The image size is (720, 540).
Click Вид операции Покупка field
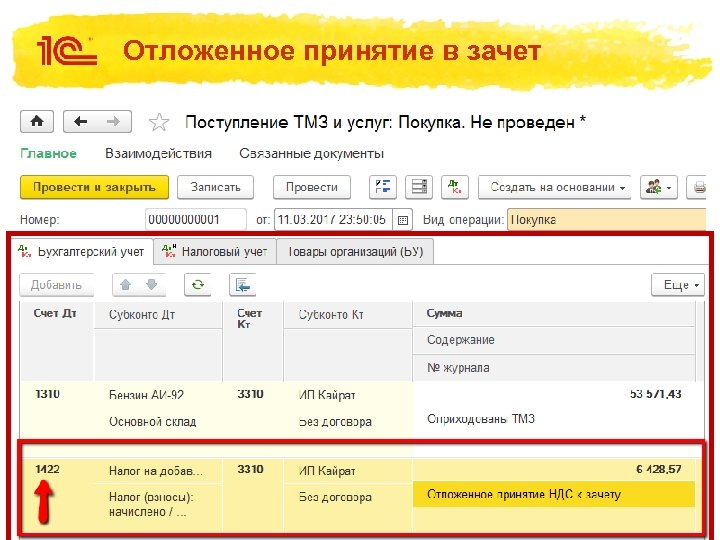click(x=606, y=219)
